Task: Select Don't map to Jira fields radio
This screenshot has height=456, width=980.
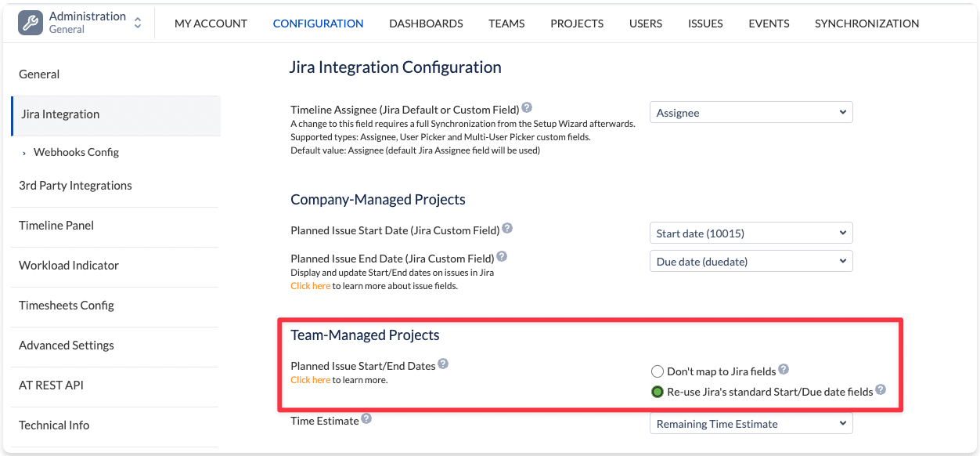Action: pos(658,371)
